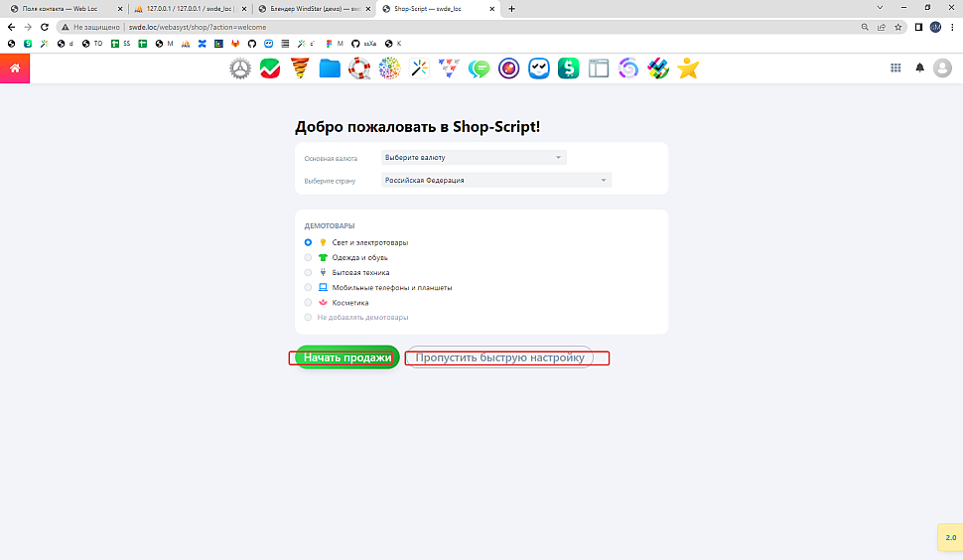
Task: Open the lifebuoy Helpdesk app icon
Action: pyautogui.click(x=359, y=69)
